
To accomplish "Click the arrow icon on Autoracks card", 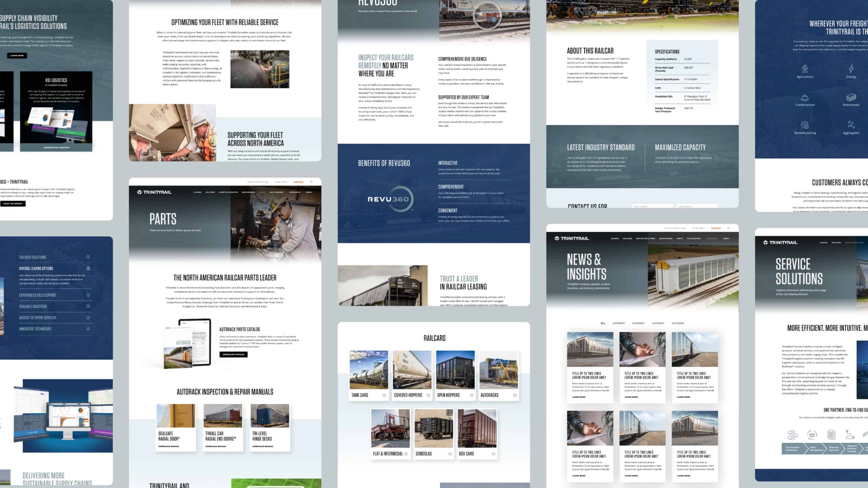I will 515,395.
